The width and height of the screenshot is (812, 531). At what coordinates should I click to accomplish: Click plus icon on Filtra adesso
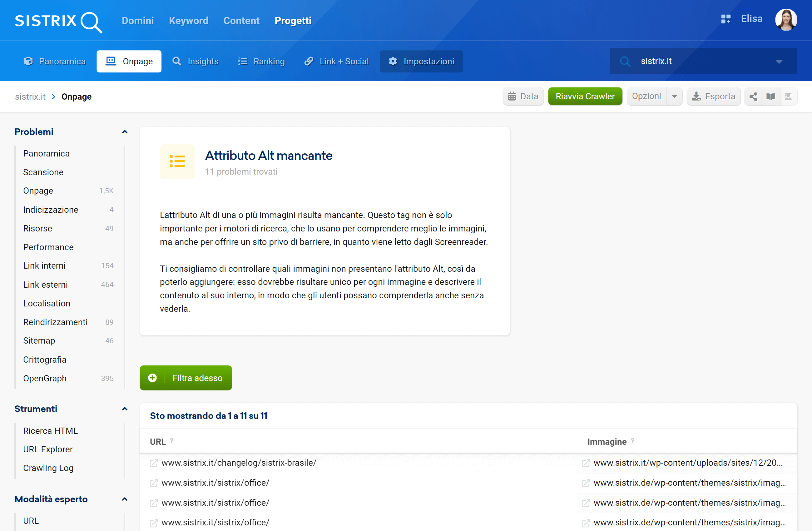[152, 378]
